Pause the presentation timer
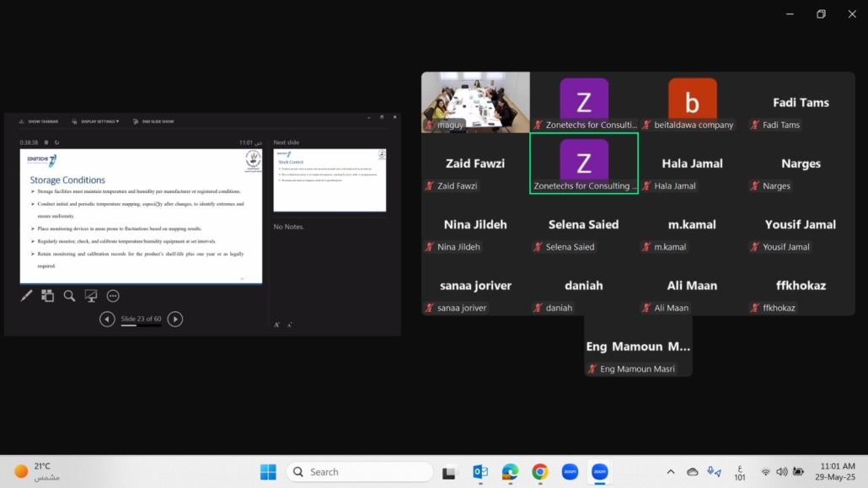Image resolution: width=868 pixels, height=488 pixels. [x=46, y=142]
